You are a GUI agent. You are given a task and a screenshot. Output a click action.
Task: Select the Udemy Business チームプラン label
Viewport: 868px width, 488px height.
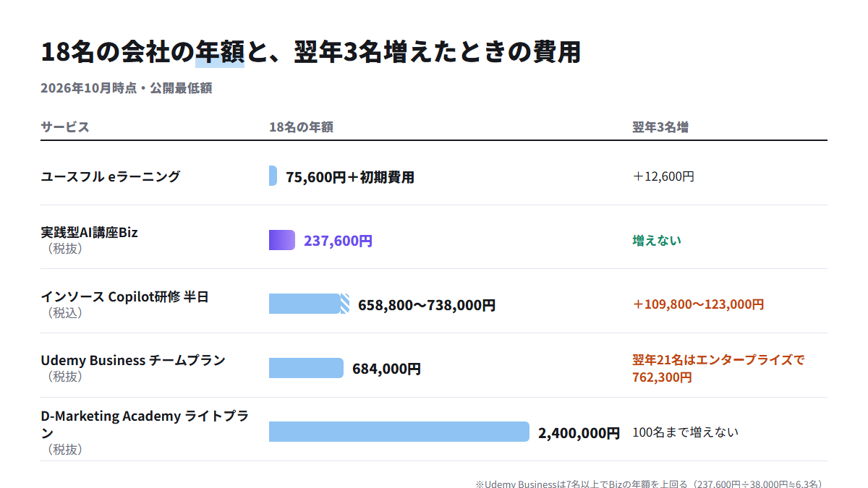(x=133, y=360)
